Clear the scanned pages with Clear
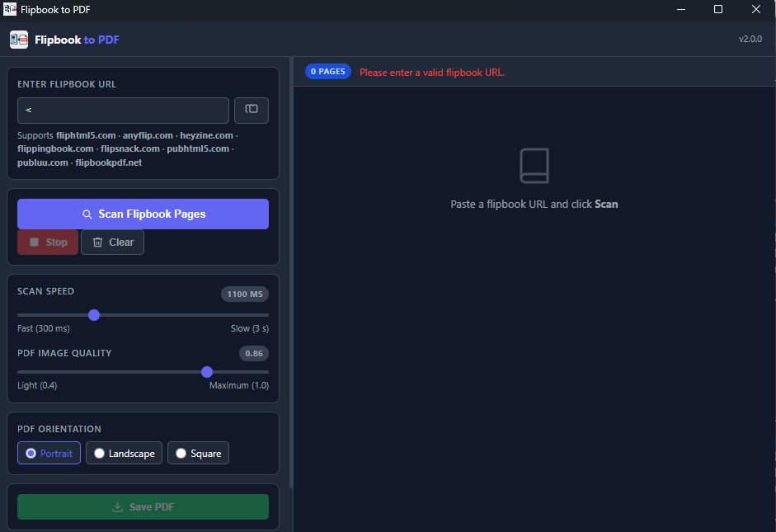This screenshot has width=776, height=532. (112, 242)
